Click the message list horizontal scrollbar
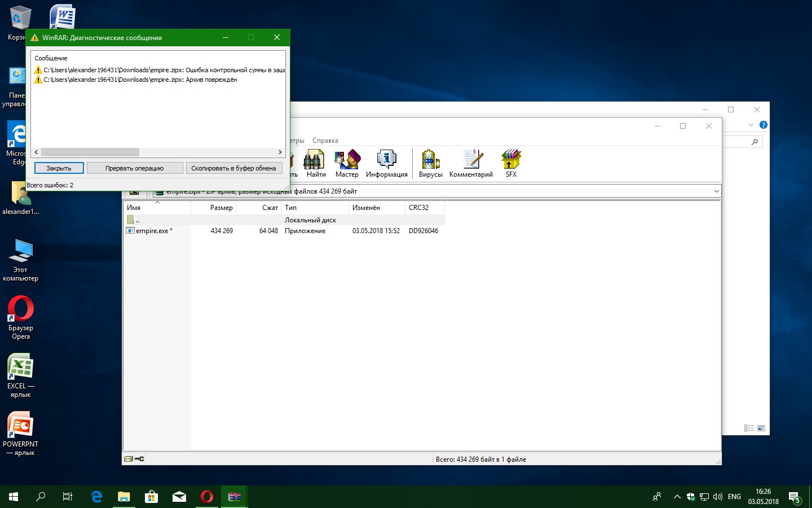This screenshot has width=812, height=508. 90,152
